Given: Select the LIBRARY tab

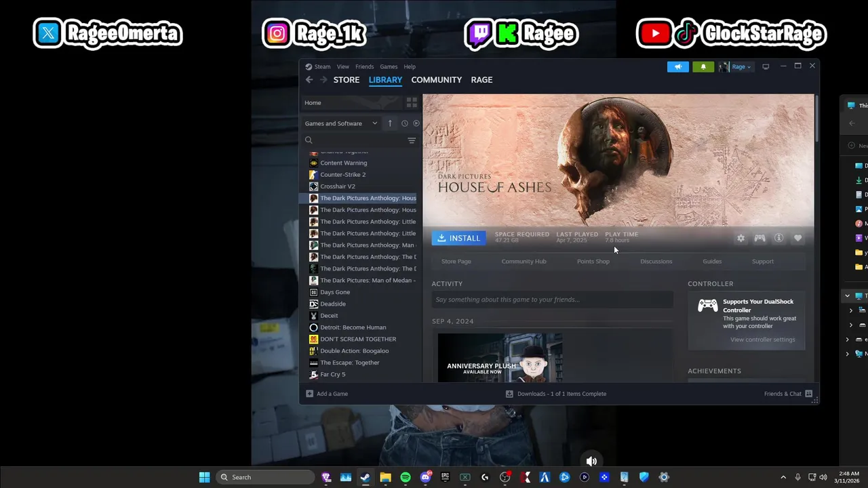Looking at the screenshot, I should click(385, 80).
